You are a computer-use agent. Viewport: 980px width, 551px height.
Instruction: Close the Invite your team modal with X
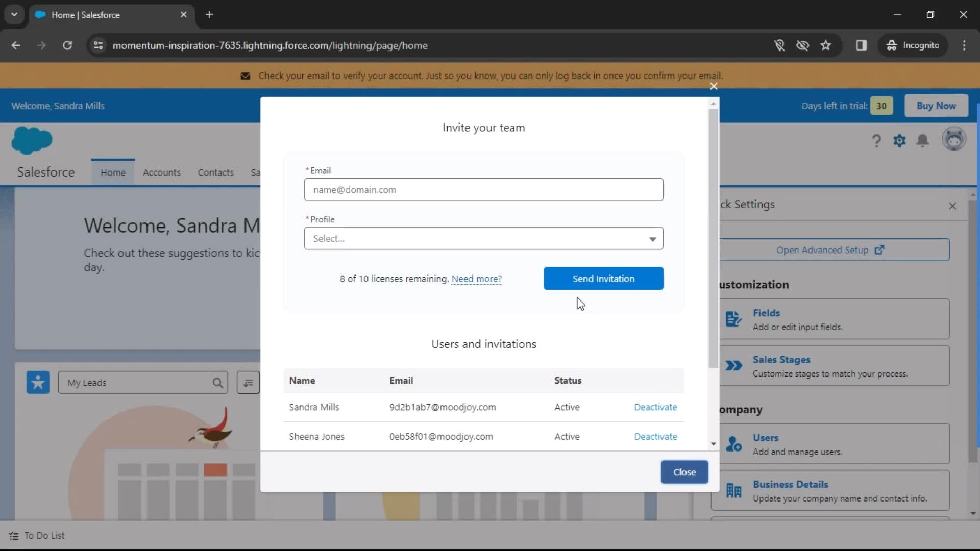pos(714,86)
